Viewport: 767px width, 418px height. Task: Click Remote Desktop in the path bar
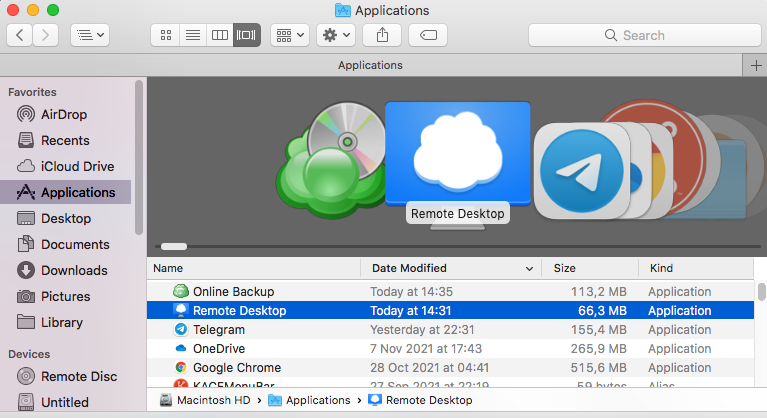420,400
